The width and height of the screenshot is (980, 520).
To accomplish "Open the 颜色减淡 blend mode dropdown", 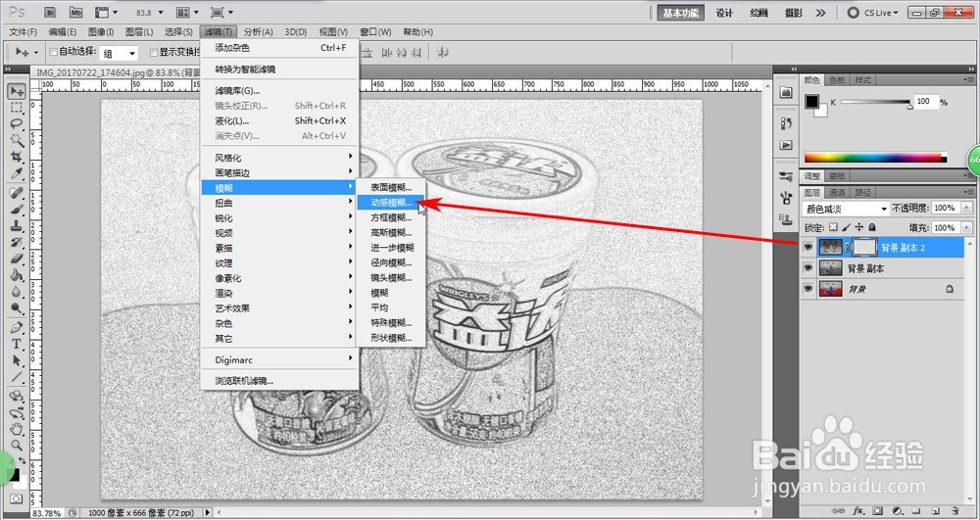I will pyautogui.click(x=847, y=208).
